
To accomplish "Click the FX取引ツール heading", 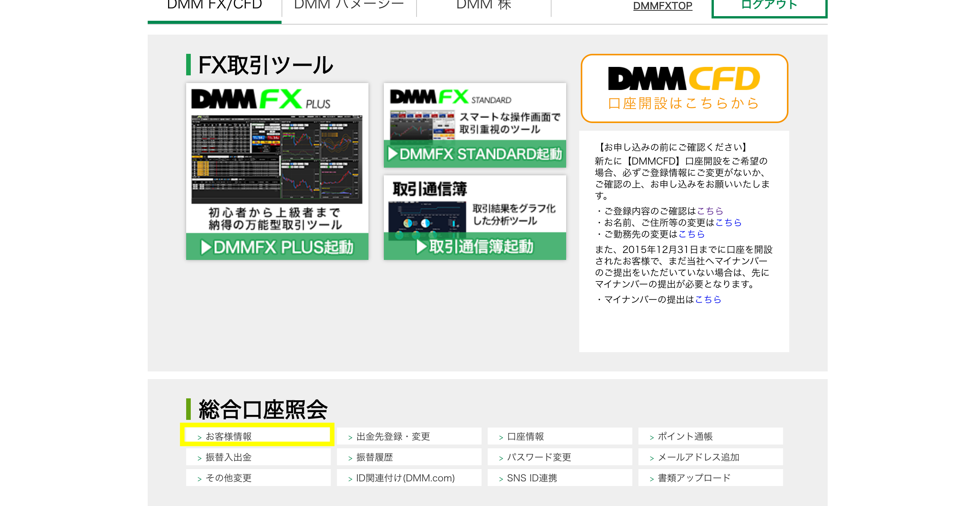I will pos(265,65).
